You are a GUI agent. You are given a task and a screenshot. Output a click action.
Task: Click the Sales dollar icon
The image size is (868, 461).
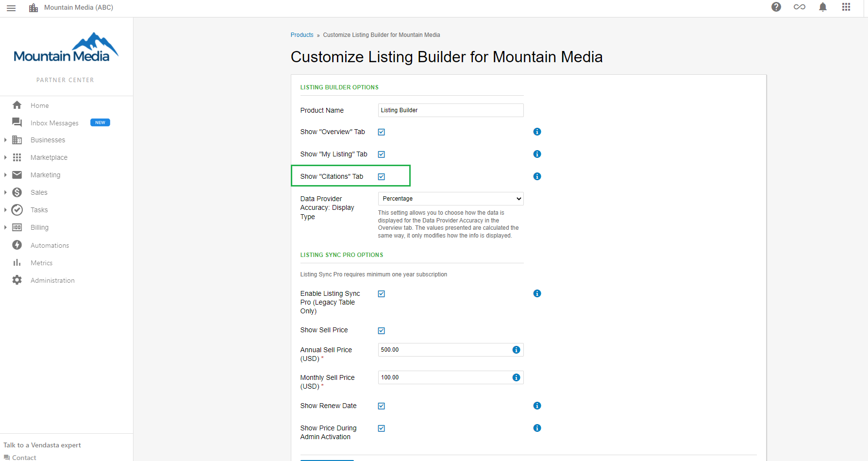tap(17, 192)
